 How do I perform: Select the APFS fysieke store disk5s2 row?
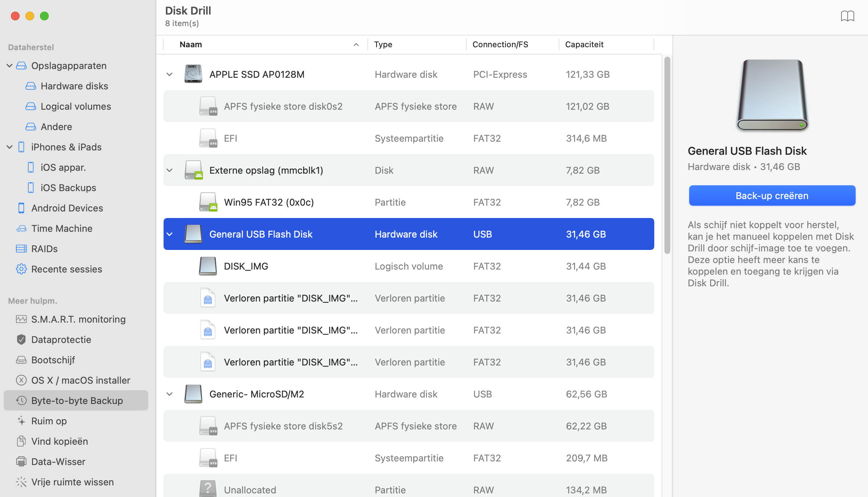click(409, 426)
